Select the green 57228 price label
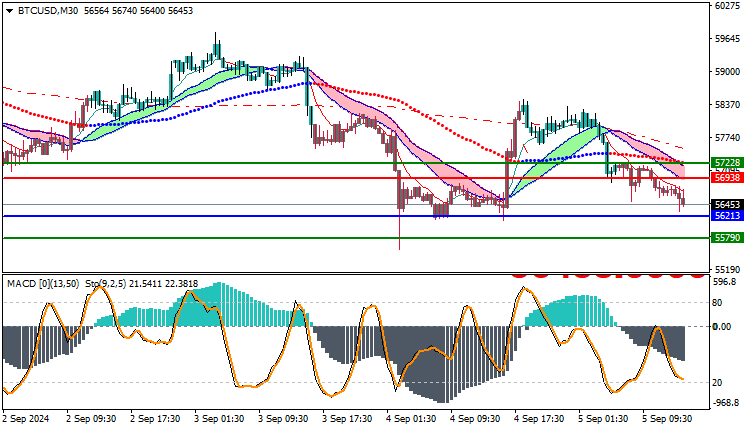 tap(727, 163)
